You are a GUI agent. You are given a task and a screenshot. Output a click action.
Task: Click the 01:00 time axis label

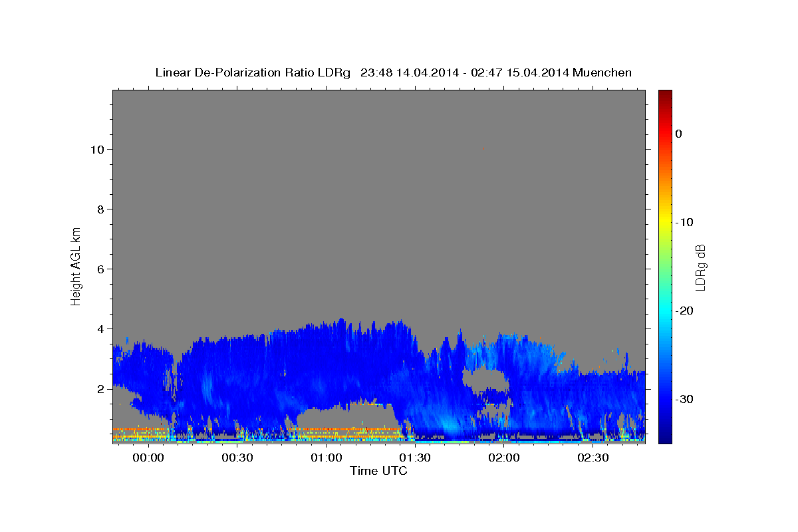[x=326, y=459]
